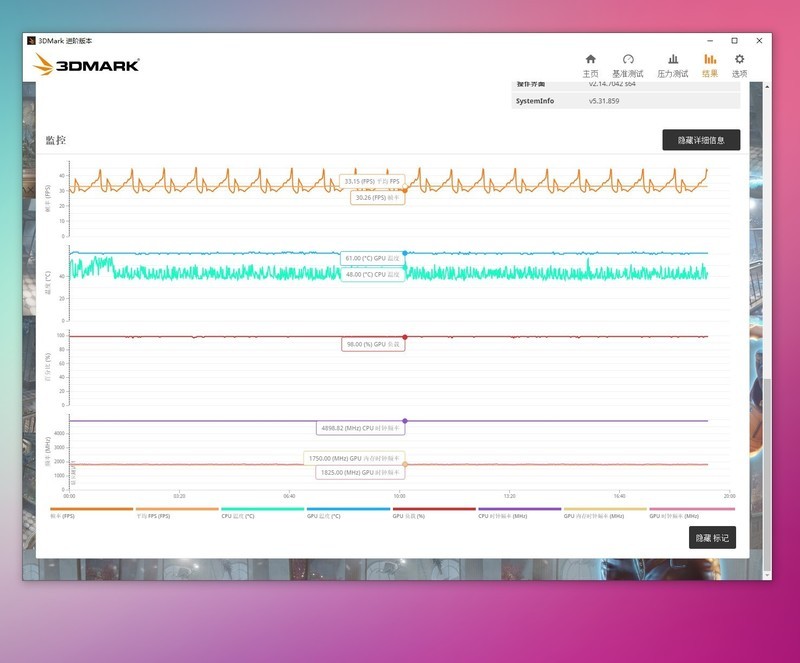This screenshot has height=663, width=800.
Task: Click 隐藏详细信息 button
Action: (701, 140)
